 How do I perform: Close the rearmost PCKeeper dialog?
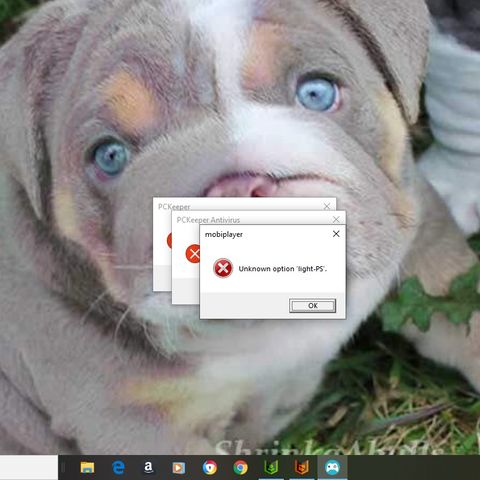coord(327,206)
